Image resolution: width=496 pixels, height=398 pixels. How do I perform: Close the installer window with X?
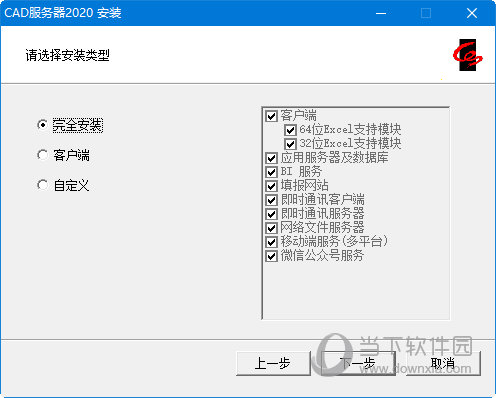click(x=472, y=13)
